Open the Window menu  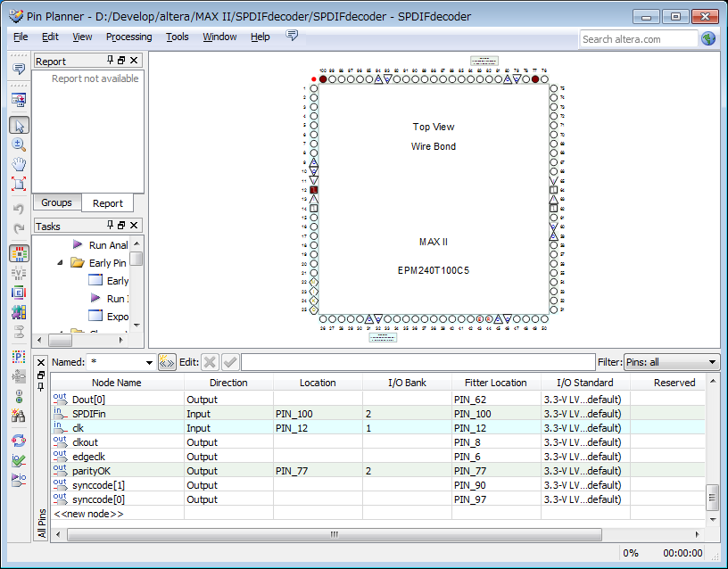click(x=219, y=37)
